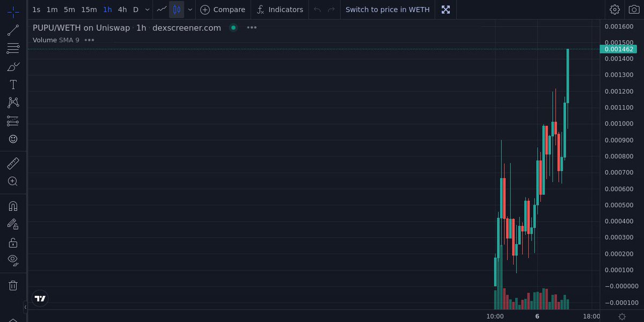Screen dimensions: 644x322
Task: Open the Fibonacci retracement tools
Action: click(13, 48)
